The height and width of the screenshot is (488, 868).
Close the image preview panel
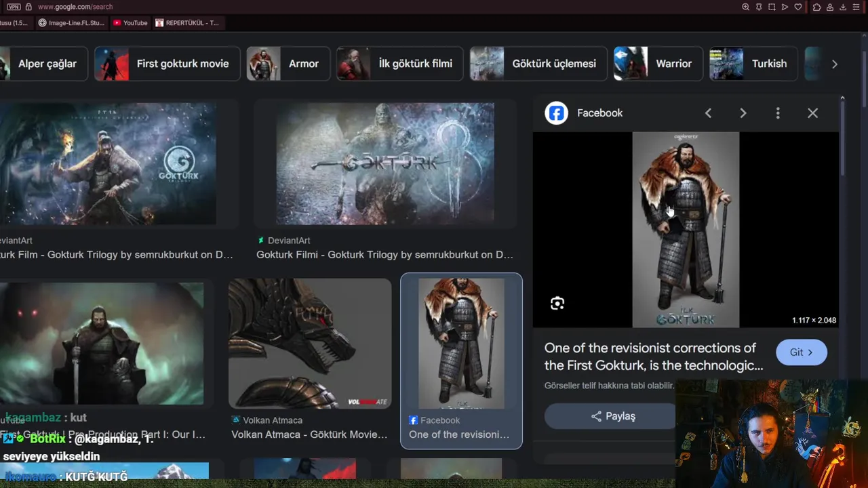click(x=813, y=113)
